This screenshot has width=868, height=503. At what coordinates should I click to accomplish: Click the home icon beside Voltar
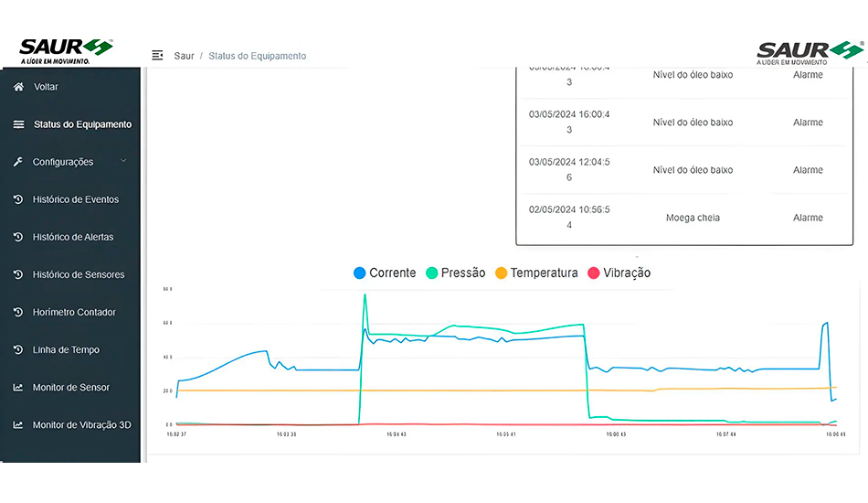(18, 87)
